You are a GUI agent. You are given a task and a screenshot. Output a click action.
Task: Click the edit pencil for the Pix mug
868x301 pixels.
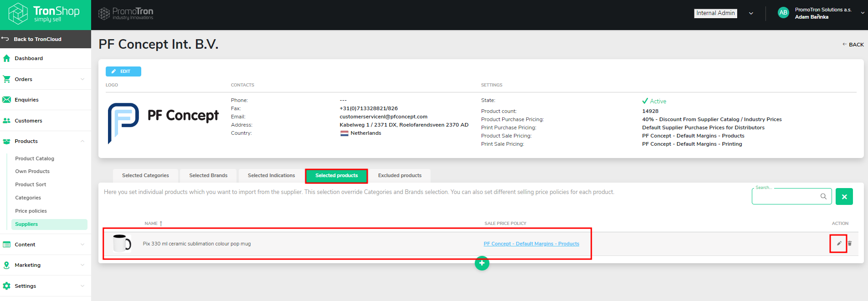click(x=839, y=244)
